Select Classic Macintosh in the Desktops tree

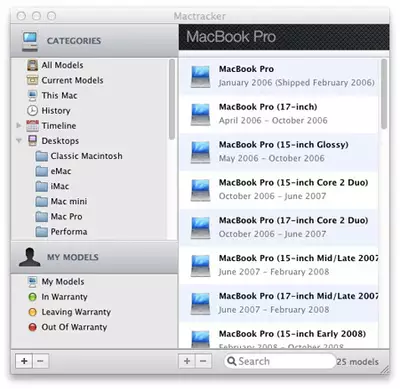pos(86,156)
